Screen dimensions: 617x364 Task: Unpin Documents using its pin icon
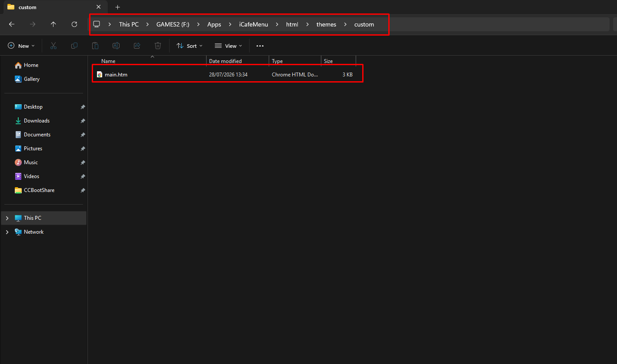pyautogui.click(x=83, y=135)
